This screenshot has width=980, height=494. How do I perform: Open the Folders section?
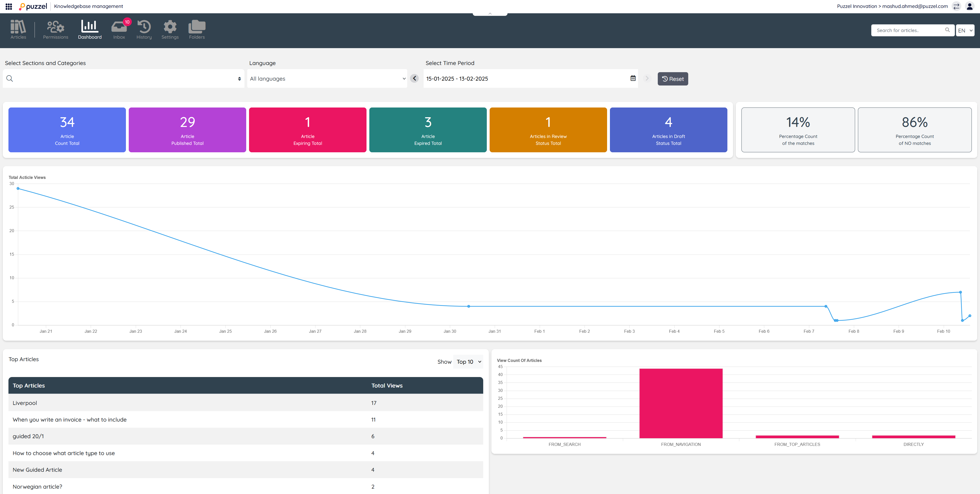coord(197,29)
